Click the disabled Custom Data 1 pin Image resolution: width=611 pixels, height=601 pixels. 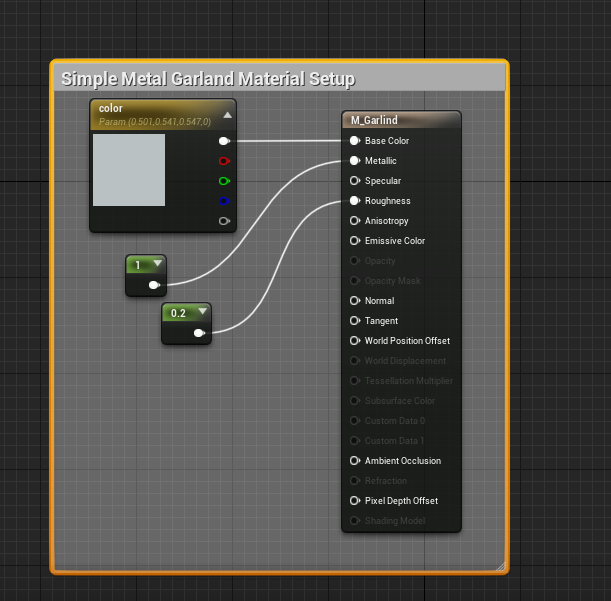[x=355, y=440]
